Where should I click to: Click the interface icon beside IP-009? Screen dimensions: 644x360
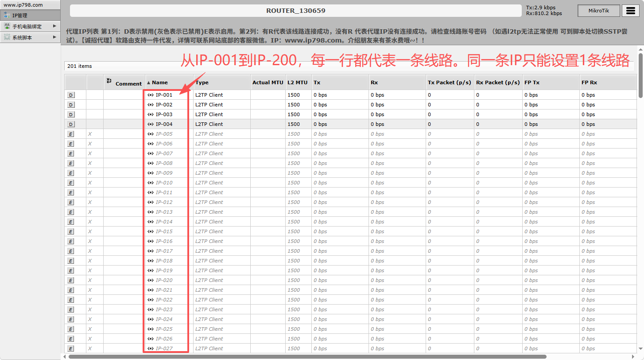coord(151,173)
